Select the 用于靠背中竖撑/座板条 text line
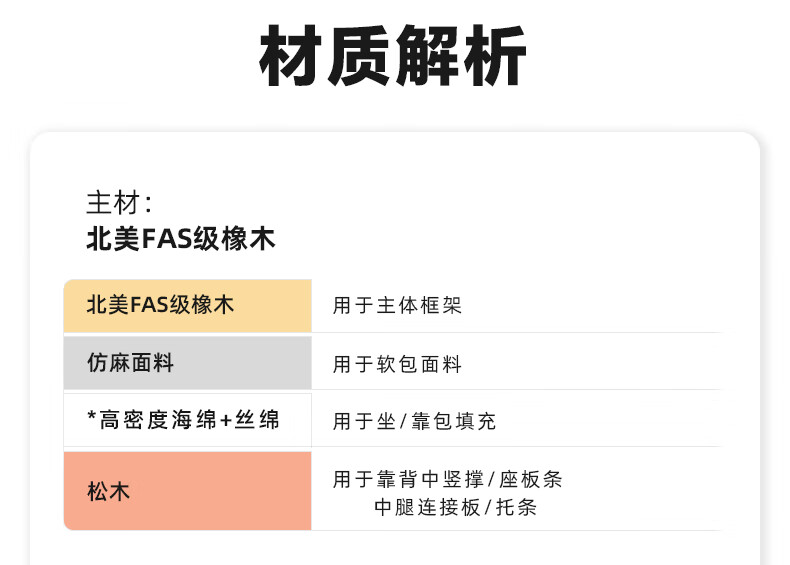Image resolution: width=790 pixels, height=565 pixels. tap(447, 479)
